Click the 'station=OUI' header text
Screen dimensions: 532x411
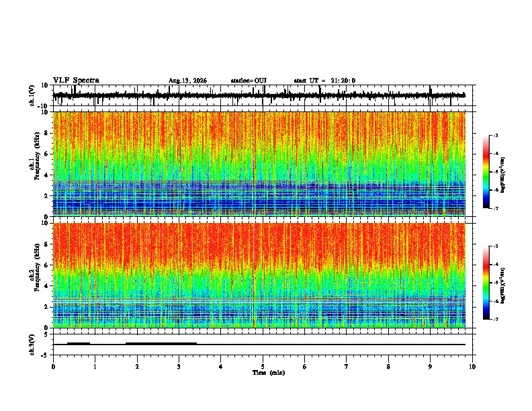coord(249,81)
